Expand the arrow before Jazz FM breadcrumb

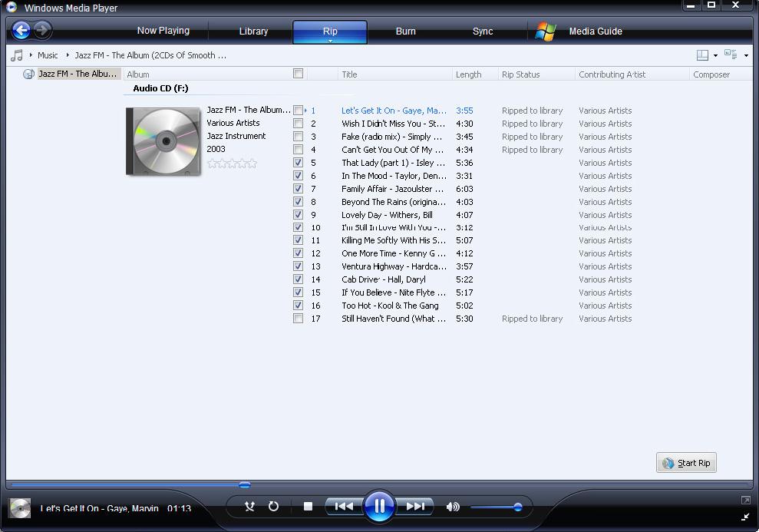click(x=68, y=55)
